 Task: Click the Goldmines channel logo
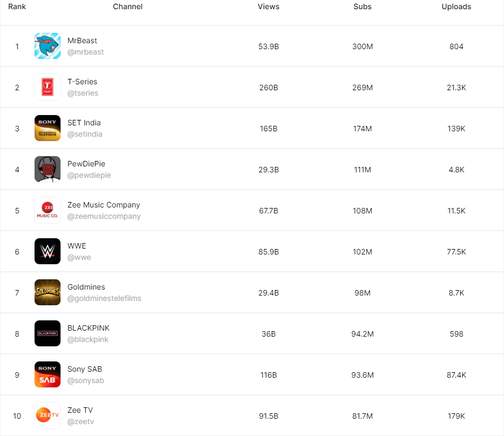click(x=48, y=292)
